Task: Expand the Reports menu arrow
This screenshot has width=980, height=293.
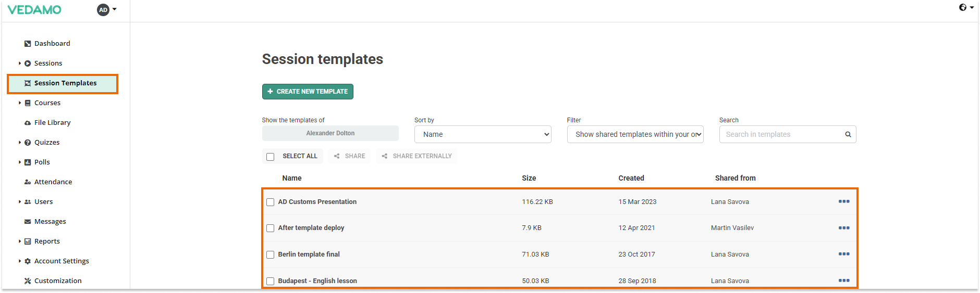Action: point(20,241)
